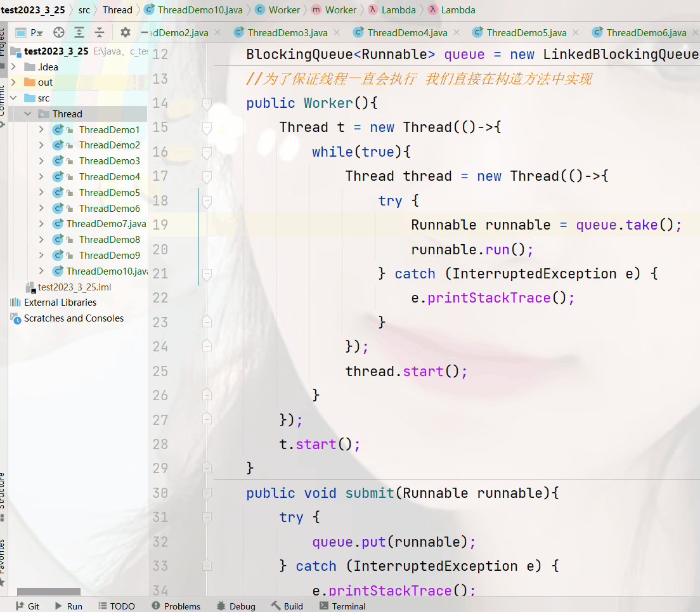Hide the project tool window with minus icon
Viewport: 700px width, 612px height.
[x=144, y=32]
